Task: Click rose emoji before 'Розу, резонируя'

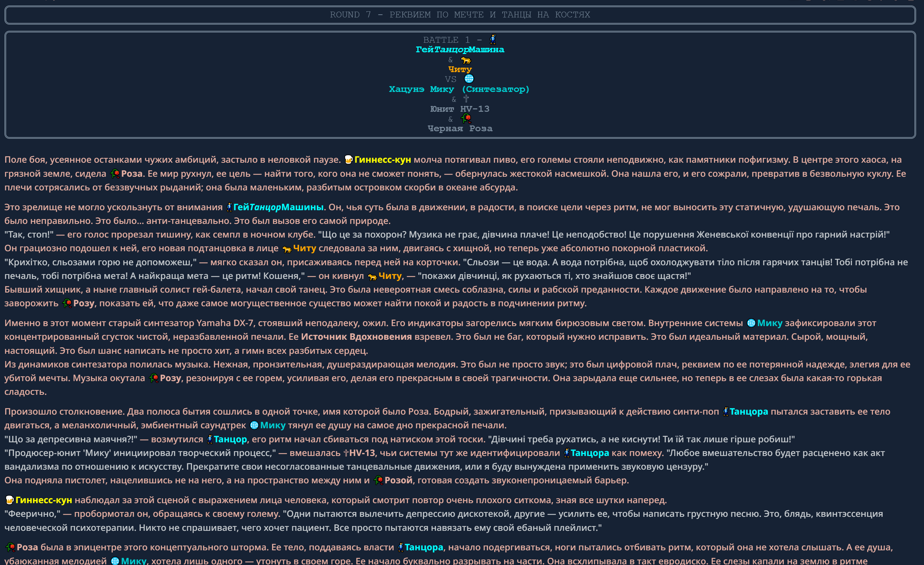Action: [x=154, y=378]
